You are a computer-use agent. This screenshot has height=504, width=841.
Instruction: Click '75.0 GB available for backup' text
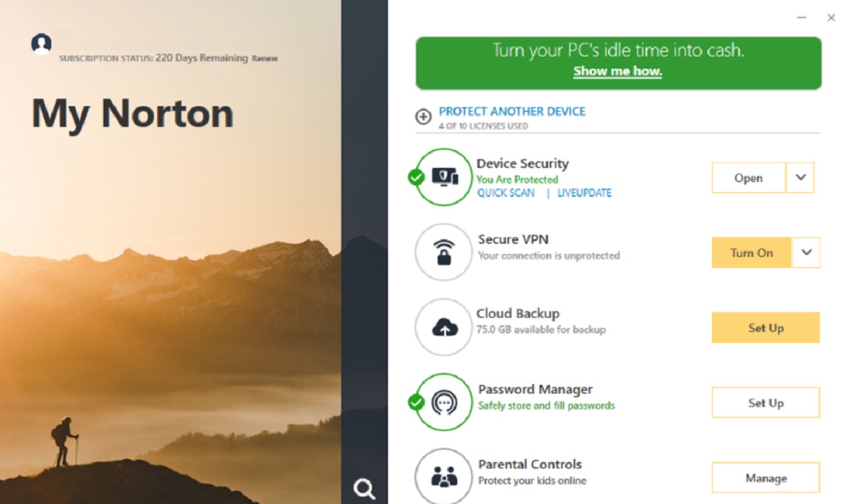(541, 330)
